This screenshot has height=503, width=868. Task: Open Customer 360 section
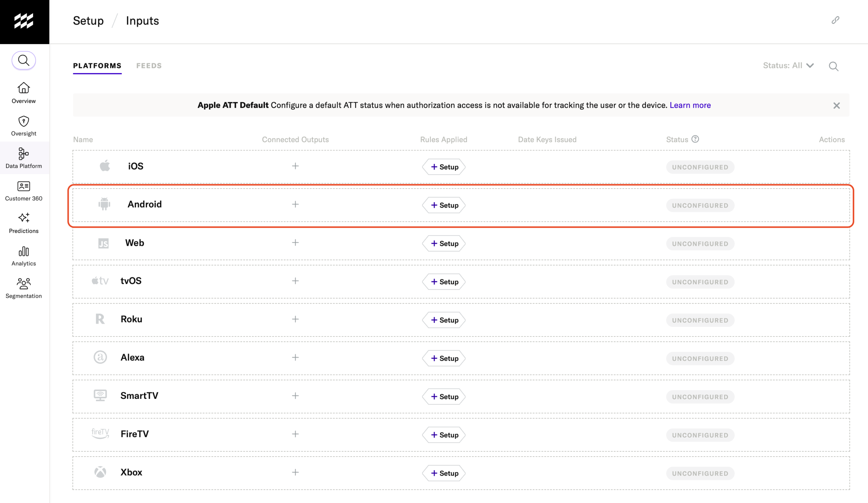coord(24,191)
